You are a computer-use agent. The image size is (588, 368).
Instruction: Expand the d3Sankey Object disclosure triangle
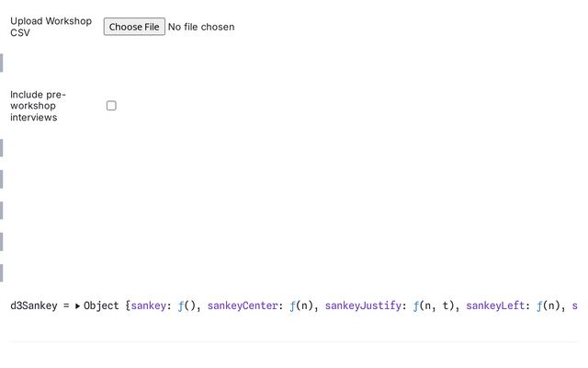(x=77, y=306)
